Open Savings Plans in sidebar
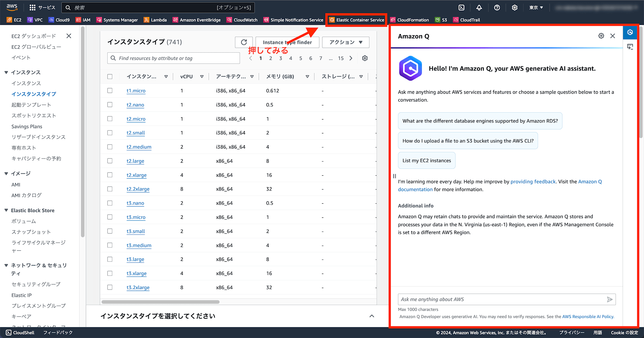644x338 pixels. tap(27, 127)
